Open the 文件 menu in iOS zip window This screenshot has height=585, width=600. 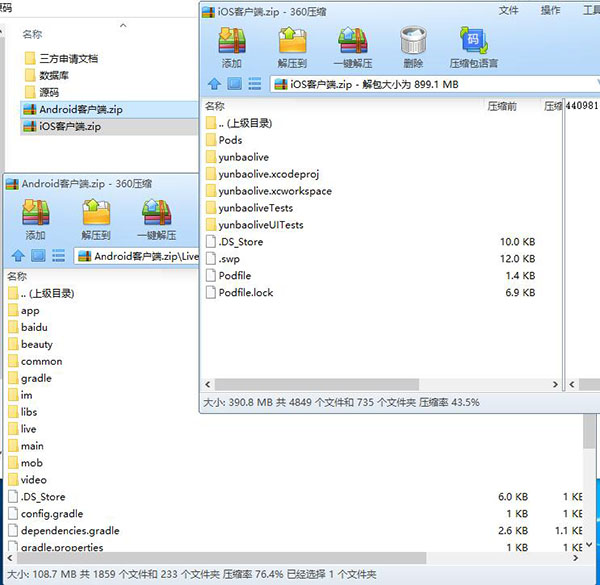[x=508, y=11]
